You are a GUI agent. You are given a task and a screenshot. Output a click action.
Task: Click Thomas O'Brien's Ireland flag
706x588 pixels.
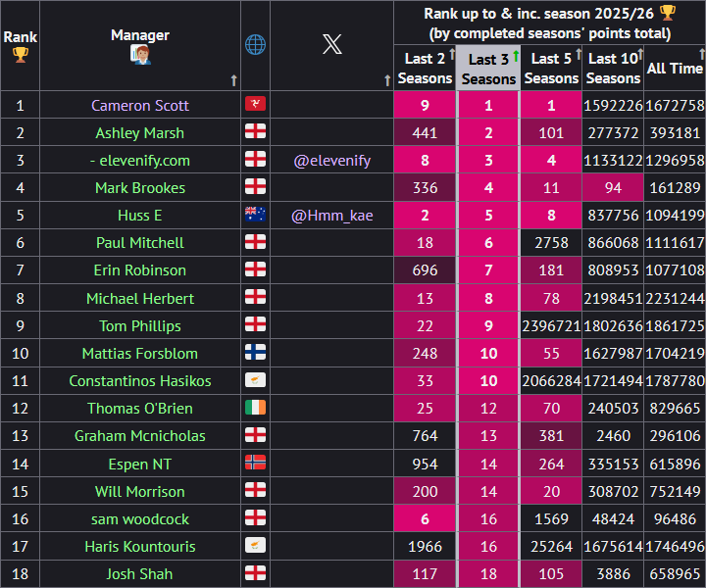coord(255,407)
